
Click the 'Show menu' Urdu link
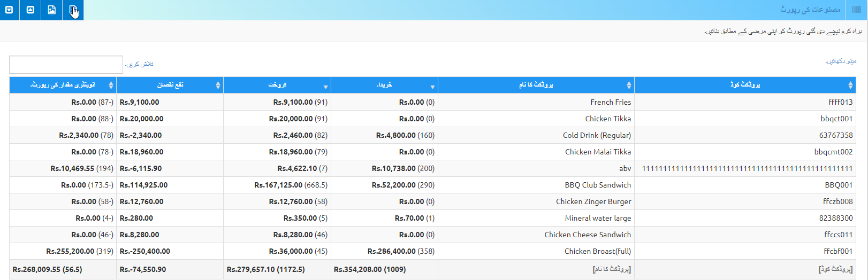tap(841, 61)
